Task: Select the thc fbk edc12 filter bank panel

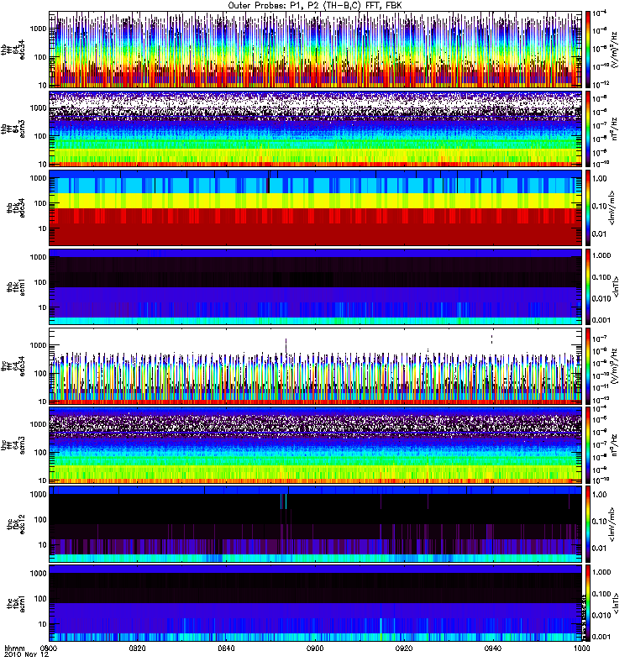Action: pos(315,523)
